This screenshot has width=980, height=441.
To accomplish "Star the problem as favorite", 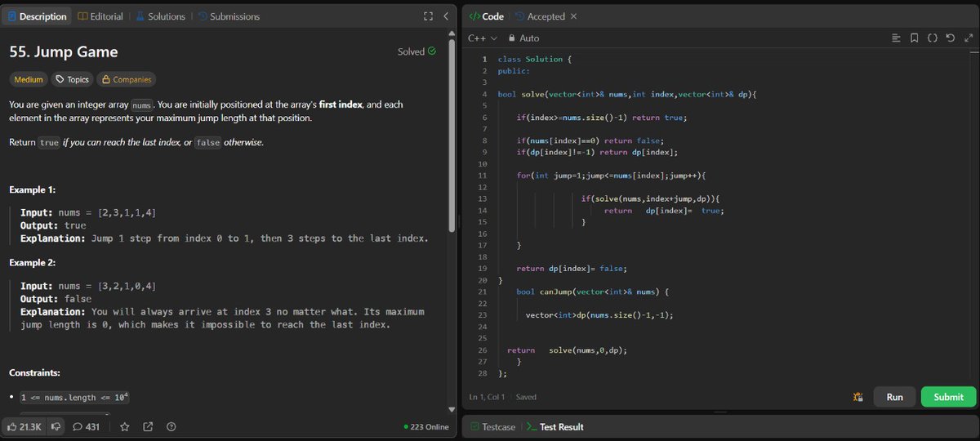I will [125, 426].
